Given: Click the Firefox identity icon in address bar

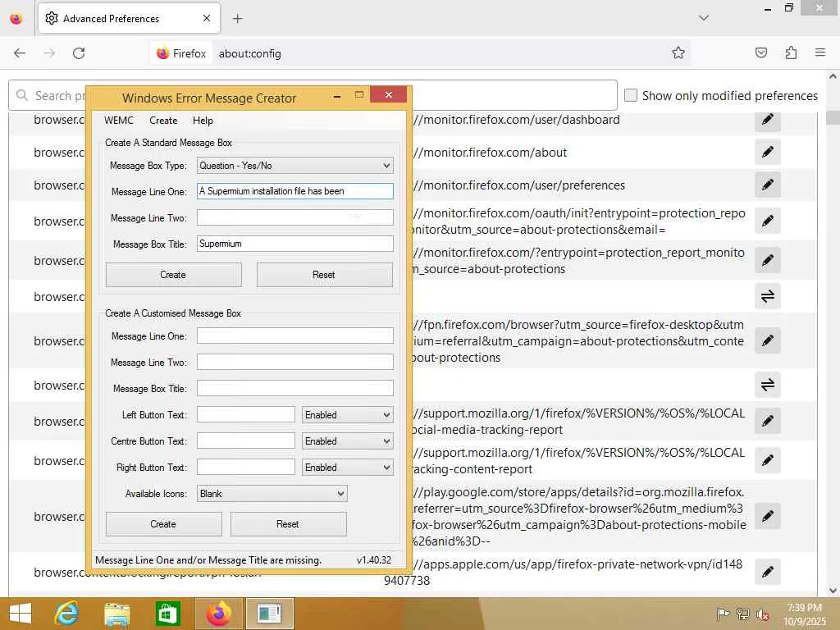Looking at the screenshot, I should (181, 53).
